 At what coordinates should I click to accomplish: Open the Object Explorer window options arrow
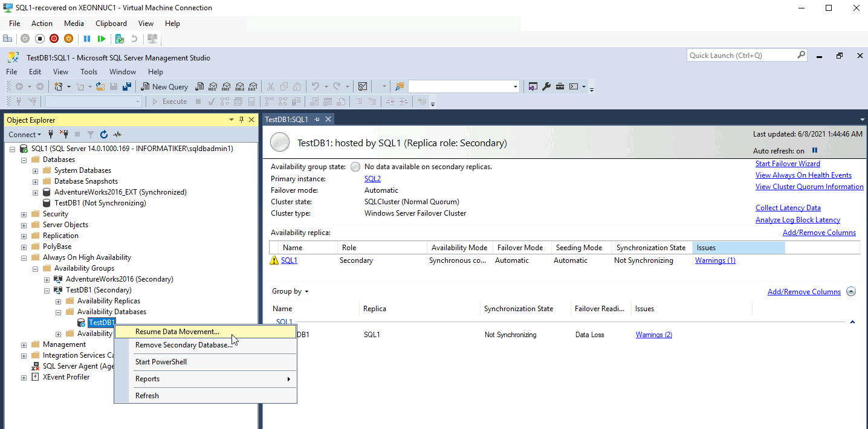(232, 120)
